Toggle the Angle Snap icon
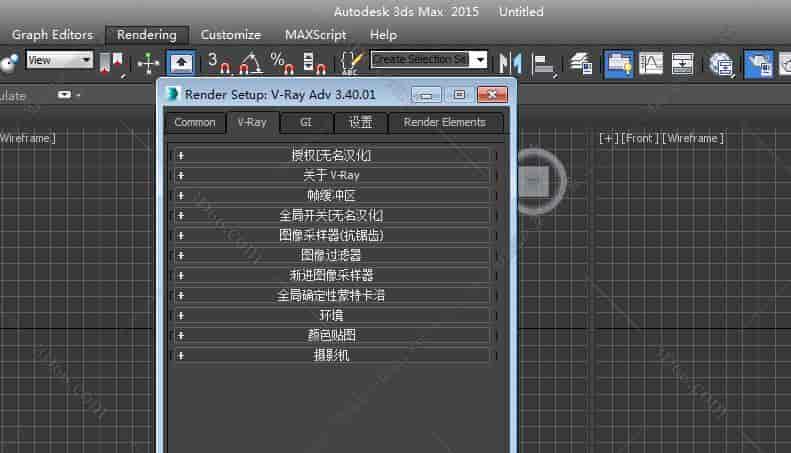 251,62
